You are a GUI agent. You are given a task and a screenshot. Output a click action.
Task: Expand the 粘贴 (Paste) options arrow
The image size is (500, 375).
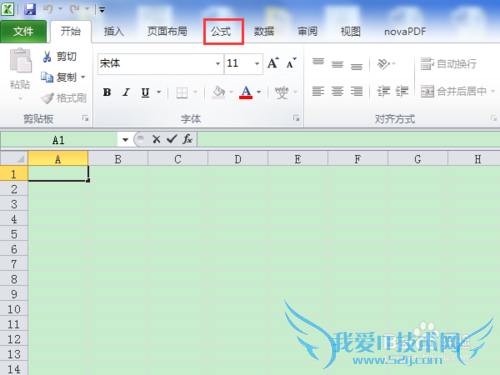click(20, 98)
